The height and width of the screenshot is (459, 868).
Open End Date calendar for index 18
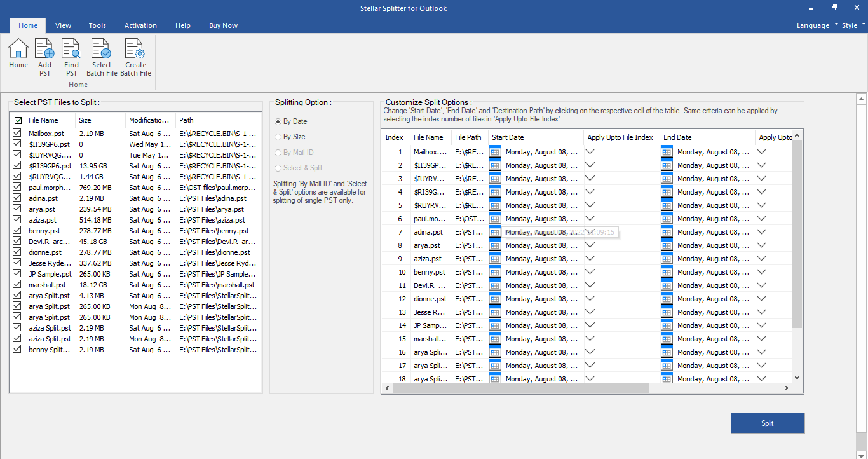[667, 379]
